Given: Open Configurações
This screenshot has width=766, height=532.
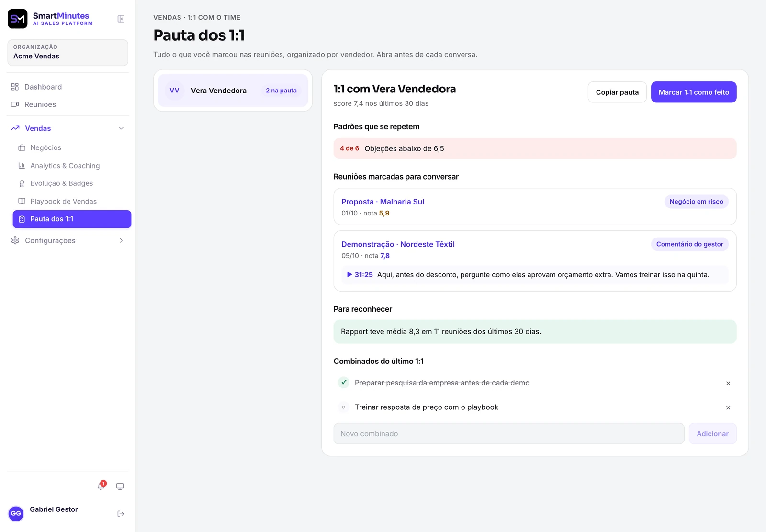Looking at the screenshot, I should click(x=50, y=240).
